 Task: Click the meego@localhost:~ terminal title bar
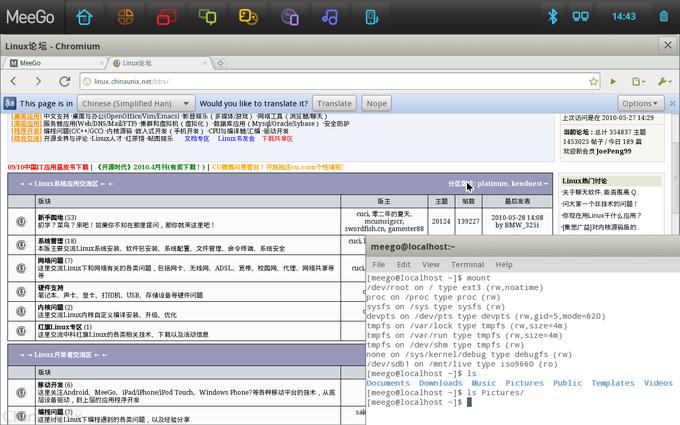pyautogui.click(x=523, y=246)
